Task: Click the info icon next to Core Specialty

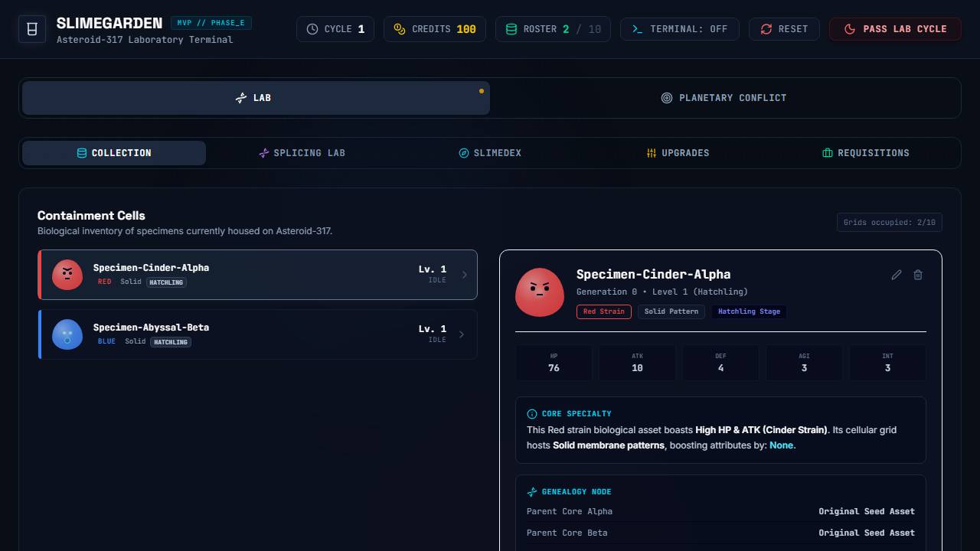Action: (x=532, y=414)
